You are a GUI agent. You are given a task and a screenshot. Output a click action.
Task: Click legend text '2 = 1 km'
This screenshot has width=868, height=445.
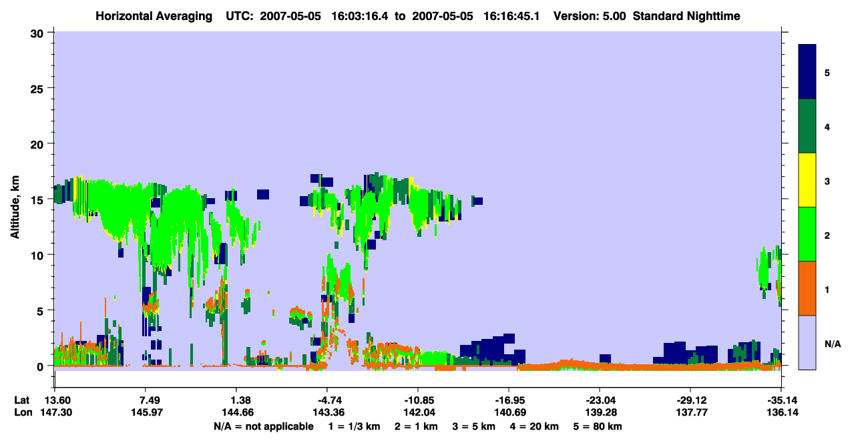416,426
